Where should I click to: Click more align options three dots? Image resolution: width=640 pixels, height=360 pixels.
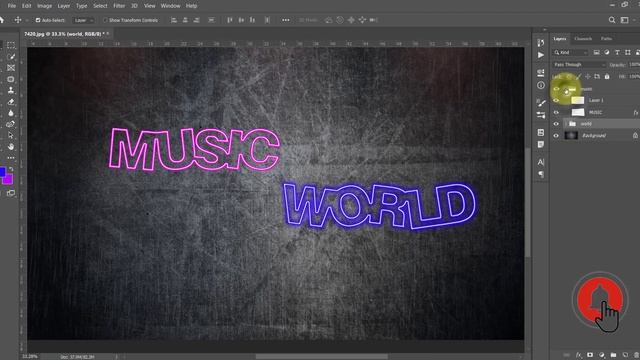coord(286,20)
